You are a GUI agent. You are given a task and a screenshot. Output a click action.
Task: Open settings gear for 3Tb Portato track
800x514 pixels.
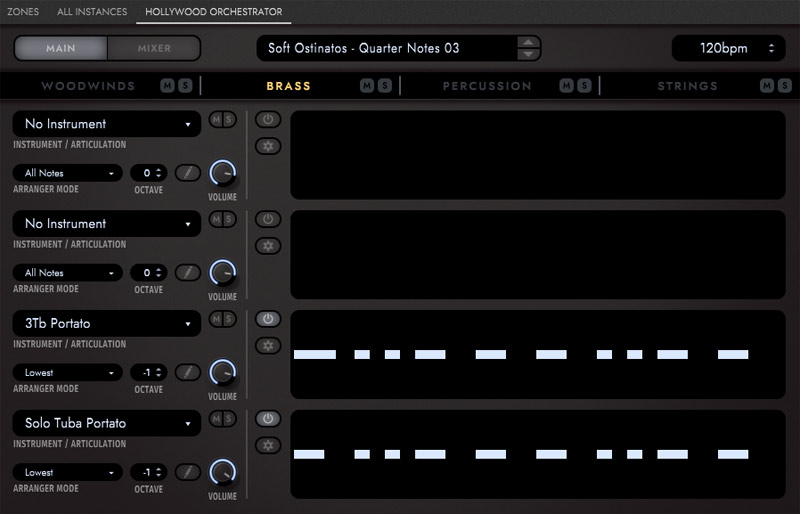(268, 346)
